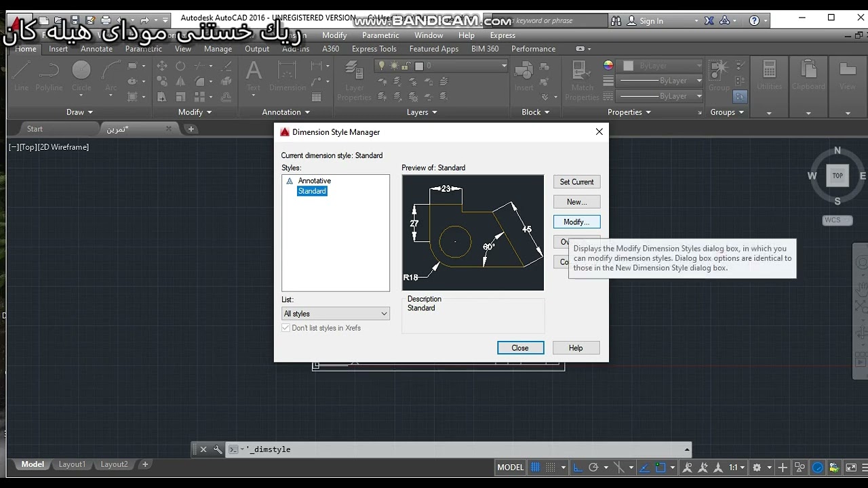Open annotation scale 1:1 dropdown
Viewport: 868px width, 488px height.
click(x=736, y=467)
